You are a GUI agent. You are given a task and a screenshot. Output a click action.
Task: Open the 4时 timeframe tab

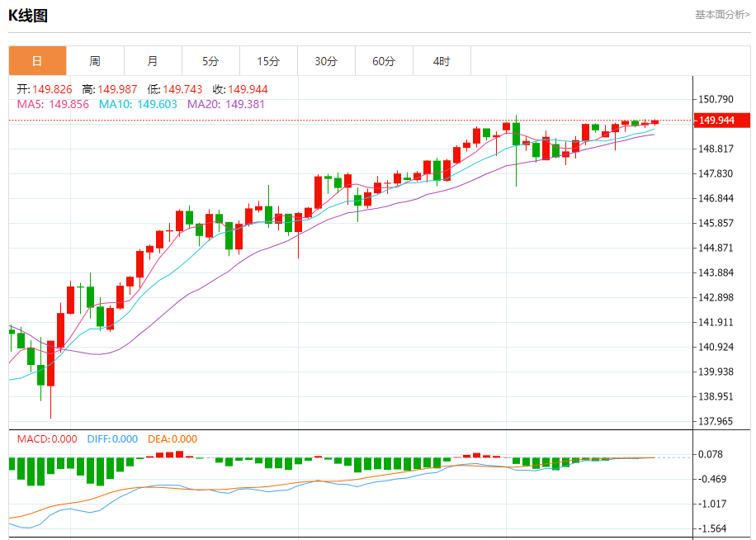coord(442,61)
